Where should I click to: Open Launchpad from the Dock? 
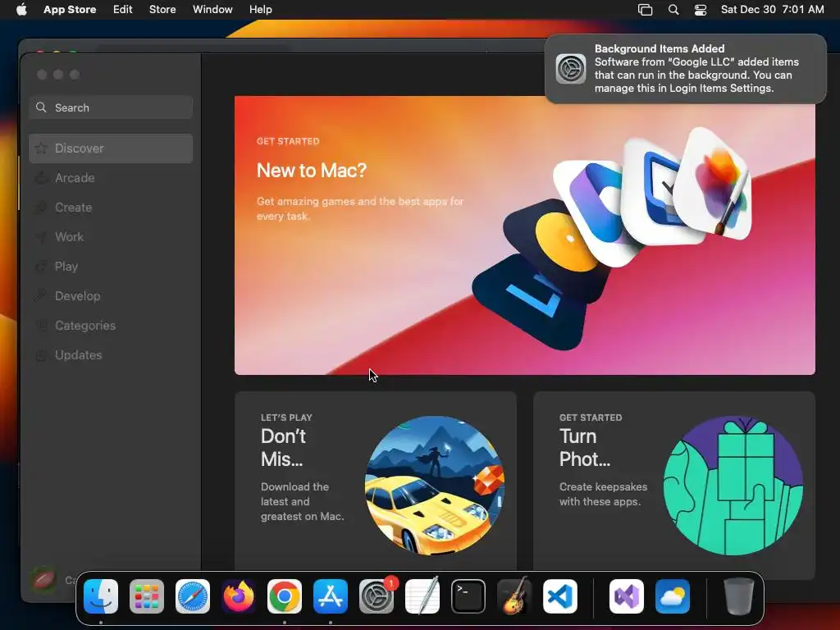(x=147, y=596)
